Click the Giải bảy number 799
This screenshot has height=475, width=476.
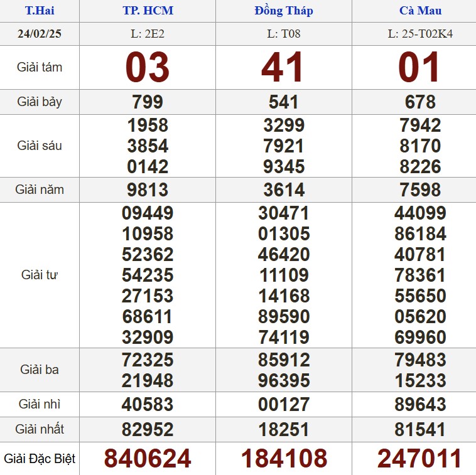click(148, 102)
